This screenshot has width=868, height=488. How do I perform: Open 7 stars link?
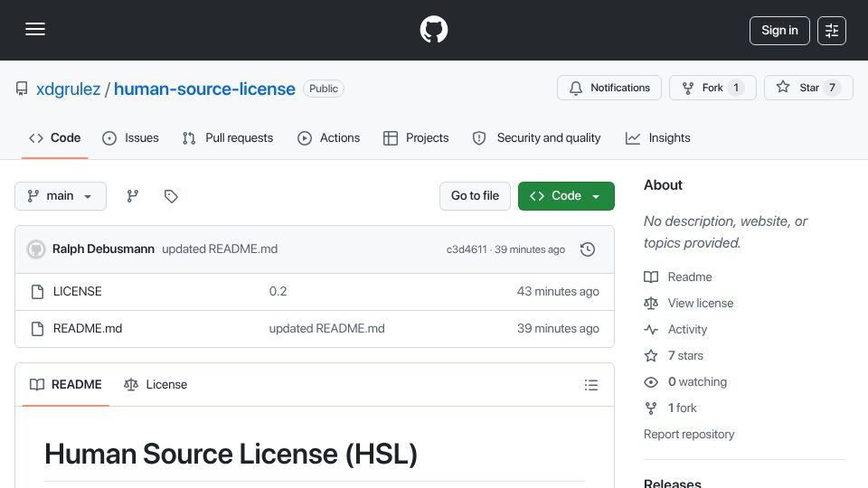coord(674,356)
